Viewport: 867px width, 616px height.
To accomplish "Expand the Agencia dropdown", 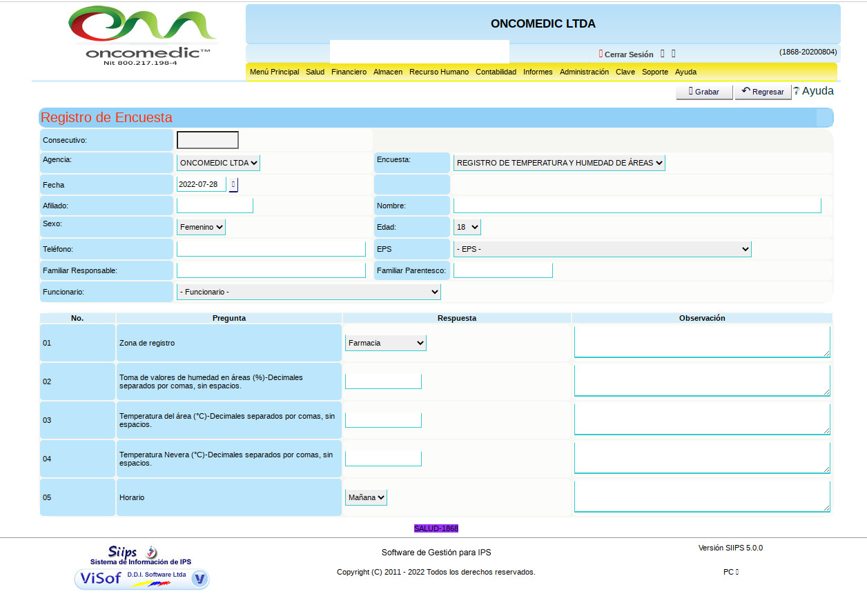I will point(218,163).
